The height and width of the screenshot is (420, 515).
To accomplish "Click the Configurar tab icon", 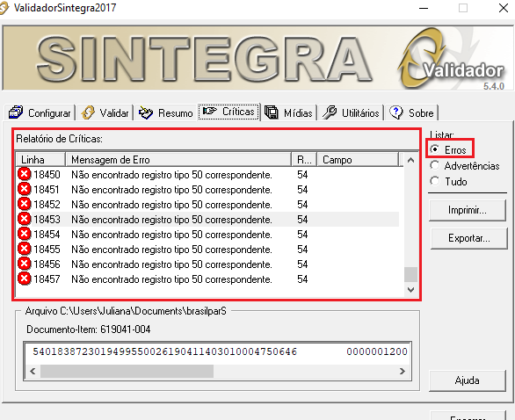I will pyautogui.click(x=16, y=112).
